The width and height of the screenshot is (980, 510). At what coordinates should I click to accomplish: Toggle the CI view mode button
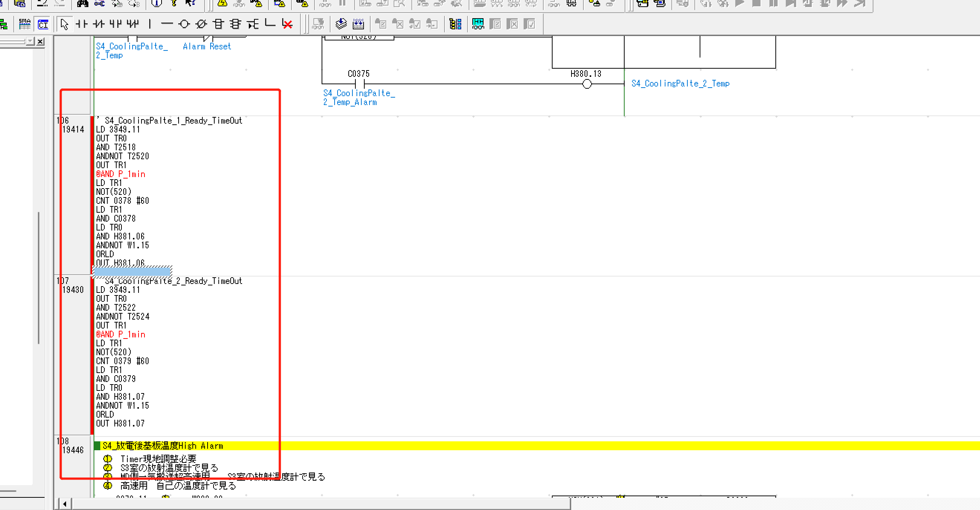coord(43,24)
